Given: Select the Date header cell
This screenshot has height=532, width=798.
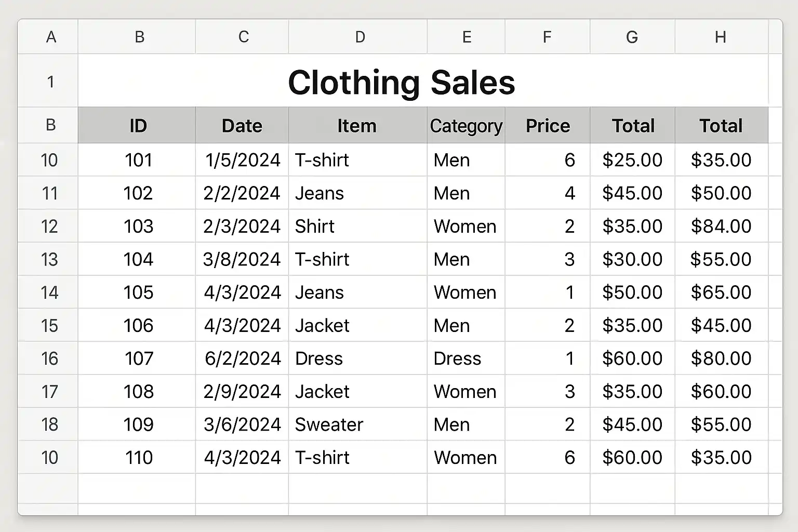Looking at the screenshot, I should click(x=242, y=126).
